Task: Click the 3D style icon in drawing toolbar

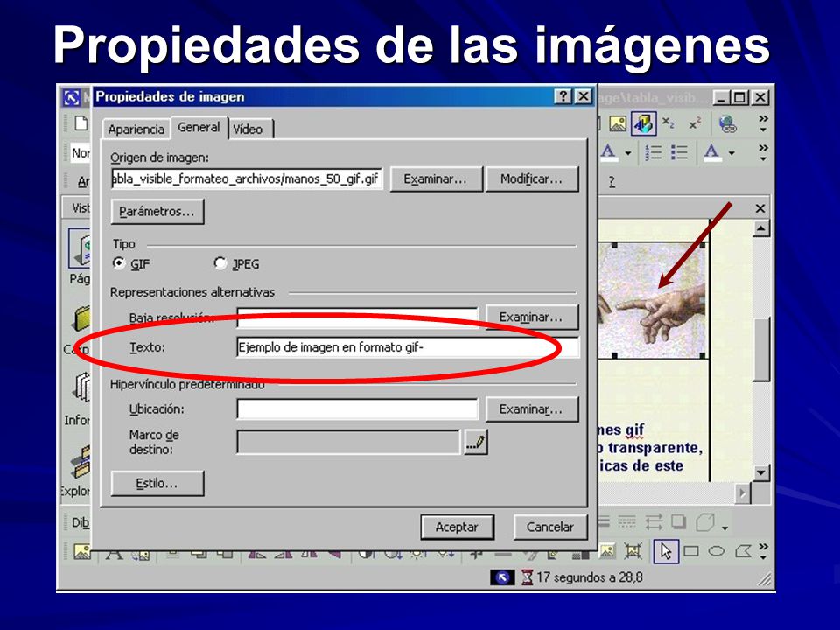Action: (x=705, y=522)
